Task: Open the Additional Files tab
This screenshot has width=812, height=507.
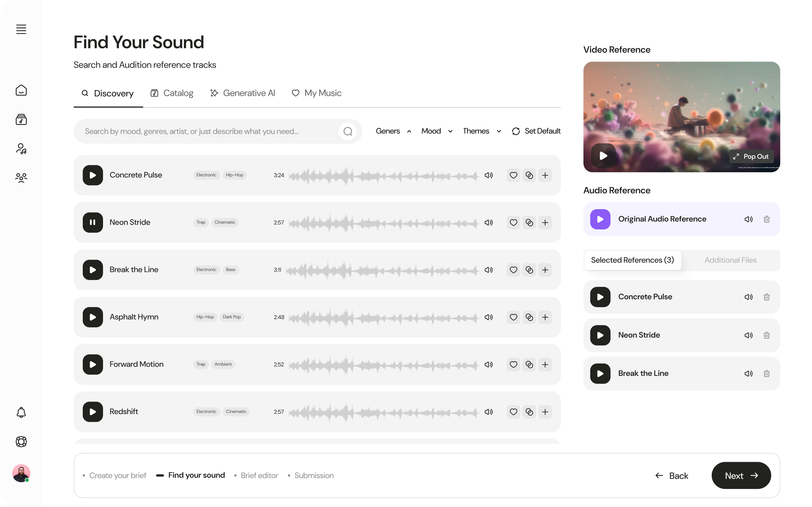Action: pyautogui.click(x=730, y=260)
